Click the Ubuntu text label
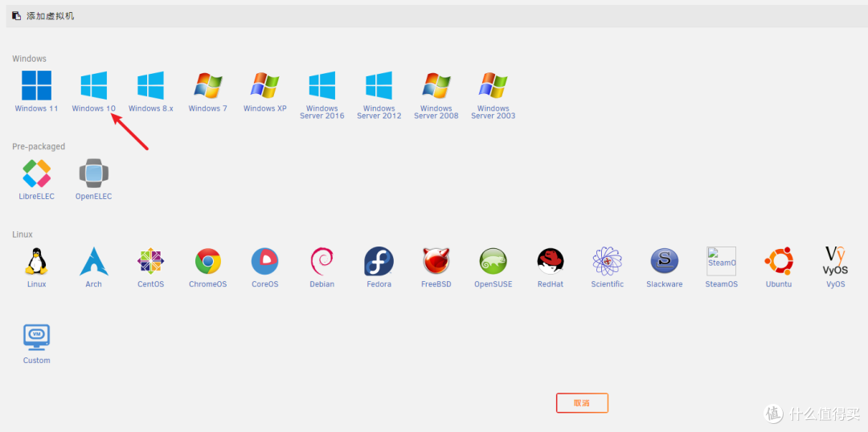This screenshot has width=868, height=432. (x=778, y=284)
